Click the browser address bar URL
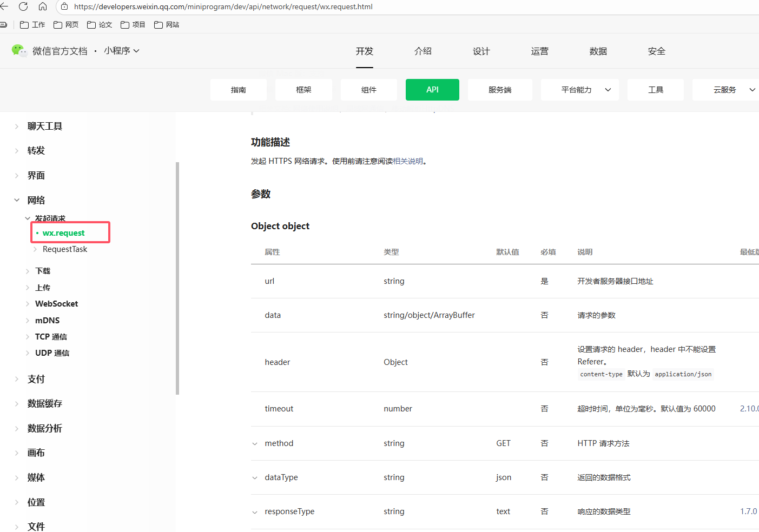This screenshot has height=532, width=759. tap(223, 7)
